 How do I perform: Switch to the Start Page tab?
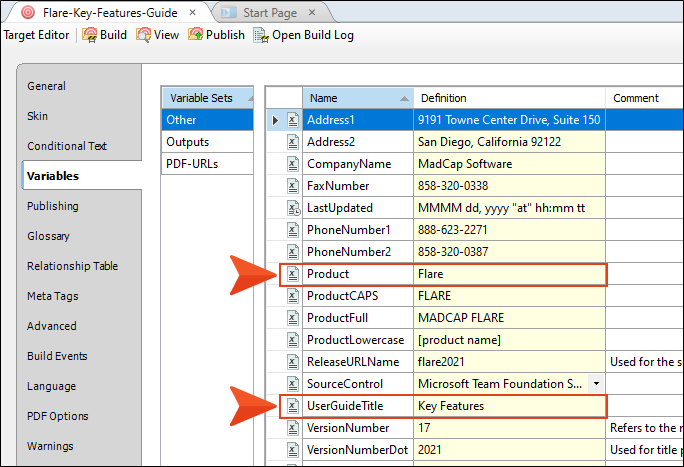[x=270, y=13]
